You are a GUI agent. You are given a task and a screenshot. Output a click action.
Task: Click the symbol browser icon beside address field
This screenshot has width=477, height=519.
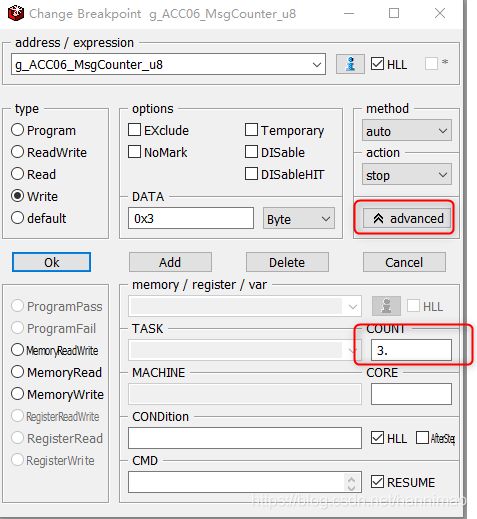pos(350,64)
